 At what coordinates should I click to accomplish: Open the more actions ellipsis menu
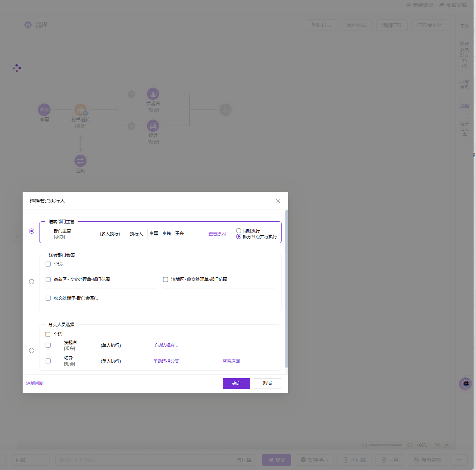pos(459,460)
